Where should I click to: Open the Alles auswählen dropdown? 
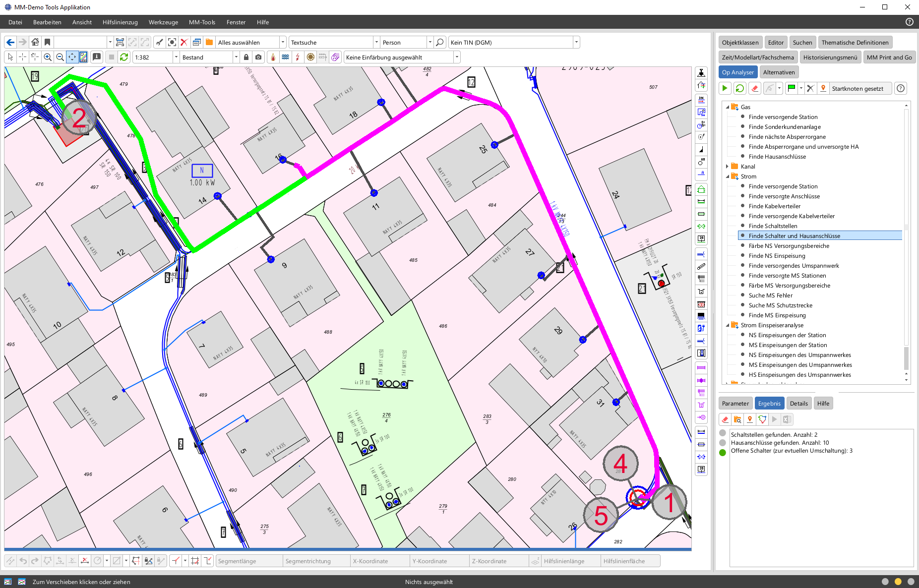click(283, 42)
